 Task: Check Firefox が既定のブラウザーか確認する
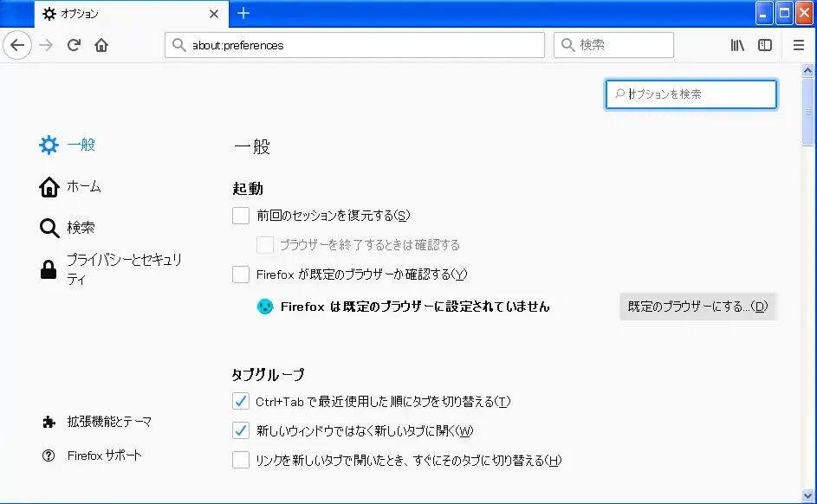click(240, 275)
